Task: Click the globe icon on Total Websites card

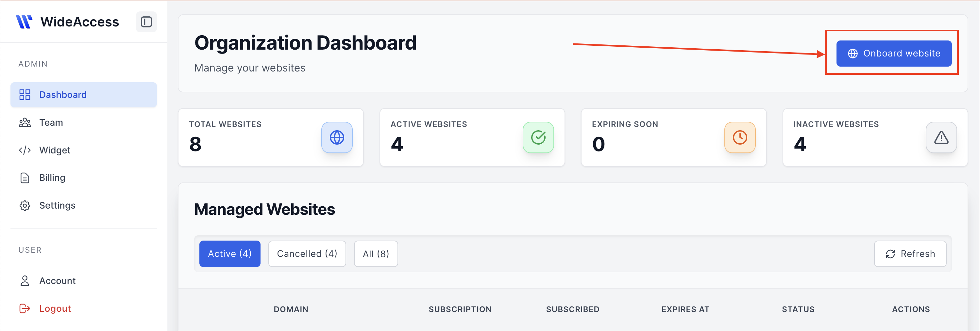Action: 337,137
